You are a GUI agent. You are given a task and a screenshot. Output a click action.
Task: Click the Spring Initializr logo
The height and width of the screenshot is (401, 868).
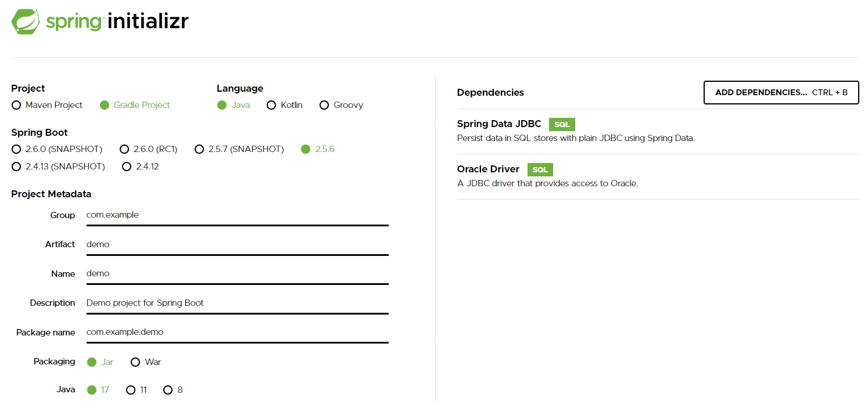point(100,21)
